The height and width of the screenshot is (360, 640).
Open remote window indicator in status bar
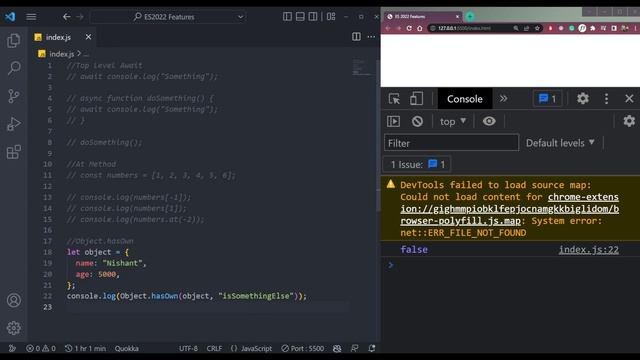click(x=12, y=348)
